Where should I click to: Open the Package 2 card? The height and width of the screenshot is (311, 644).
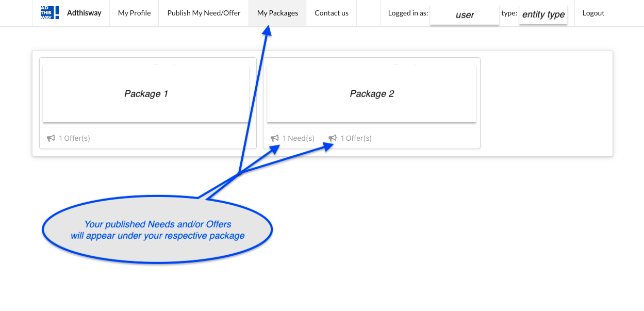click(x=372, y=94)
